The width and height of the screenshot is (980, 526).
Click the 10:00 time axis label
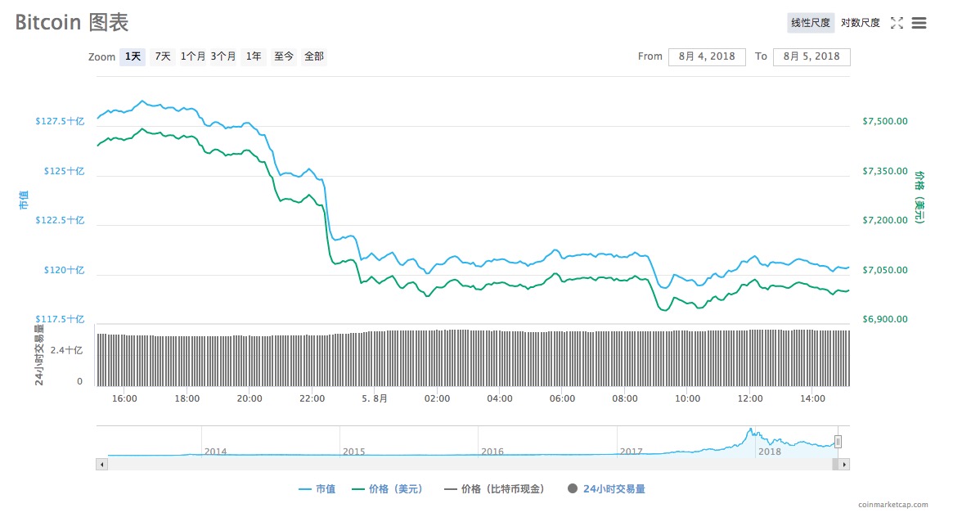687,398
